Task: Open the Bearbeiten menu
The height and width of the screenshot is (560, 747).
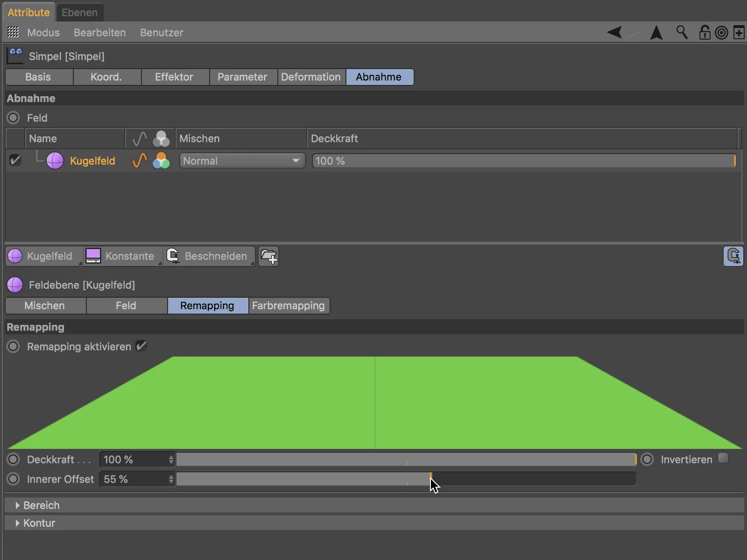Action: (x=100, y=33)
